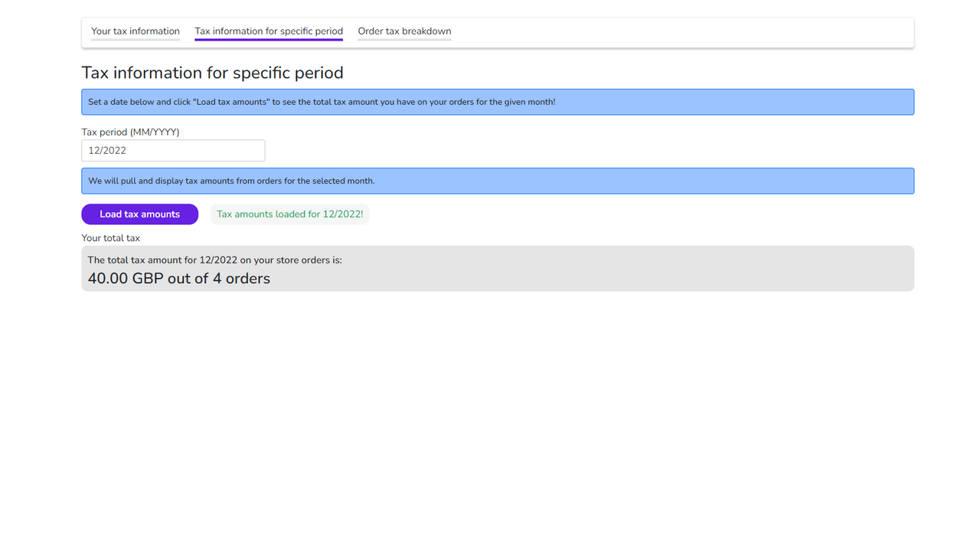Click the 'We will pull and display' notice
The height and width of the screenshot is (551, 980).
coord(498,181)
